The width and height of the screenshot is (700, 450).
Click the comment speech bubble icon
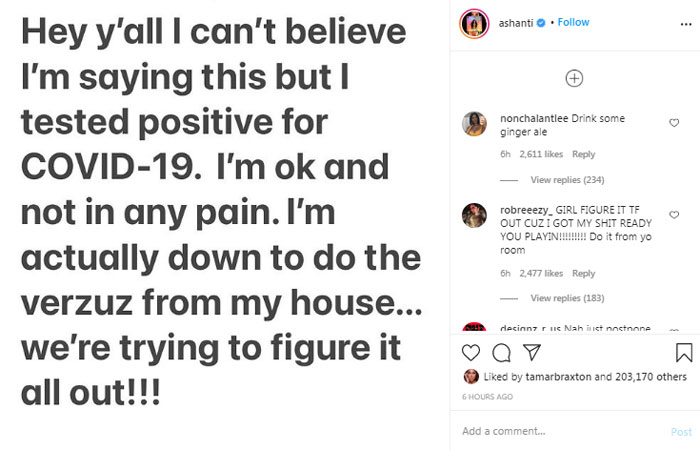point(502,352)
